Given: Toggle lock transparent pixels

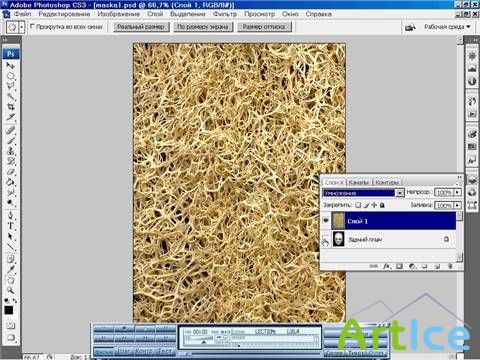Looking at the screenshot, I should pyautogui.click(x=358, y=205).
